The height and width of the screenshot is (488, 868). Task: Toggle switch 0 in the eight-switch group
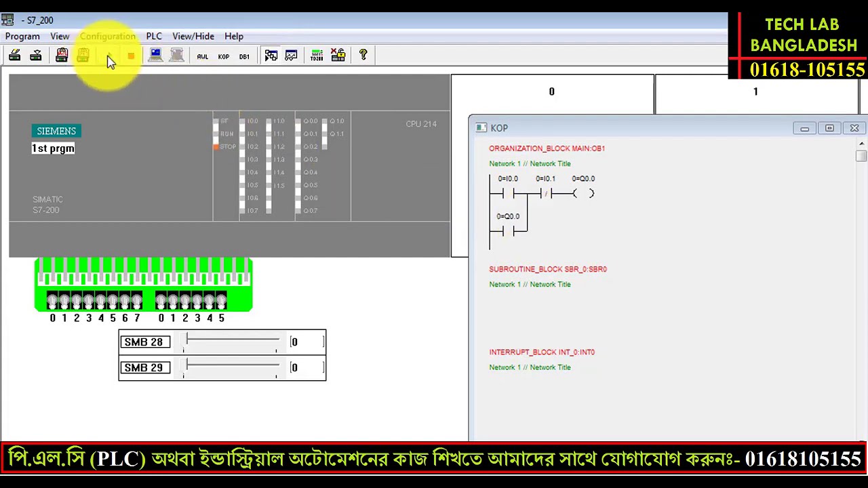pyautogui.click(x=52, y=300)
